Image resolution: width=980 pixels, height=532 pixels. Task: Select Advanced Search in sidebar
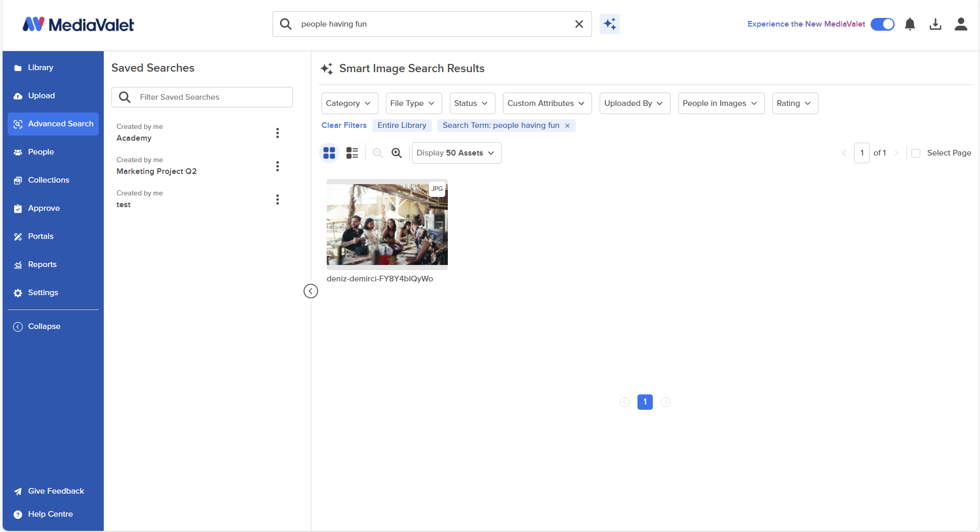coord(53,124)
